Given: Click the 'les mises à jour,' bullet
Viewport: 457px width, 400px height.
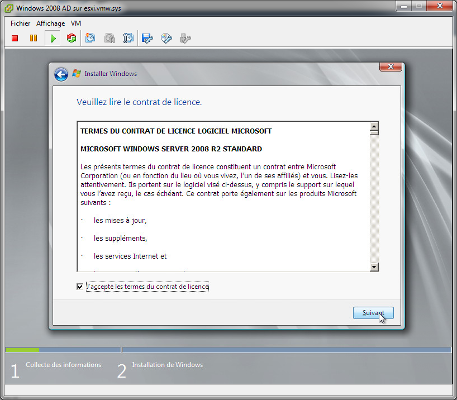Looking at the screenshot, I should point(120,220).
